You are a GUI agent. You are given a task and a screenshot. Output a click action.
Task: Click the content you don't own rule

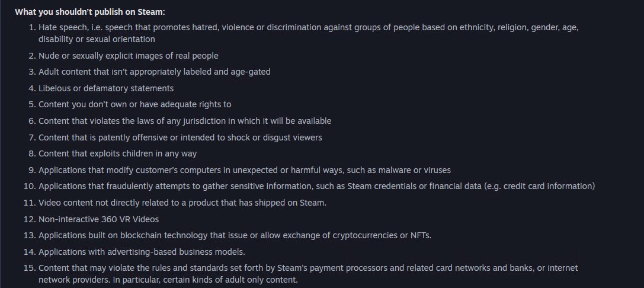click(134, 104)
